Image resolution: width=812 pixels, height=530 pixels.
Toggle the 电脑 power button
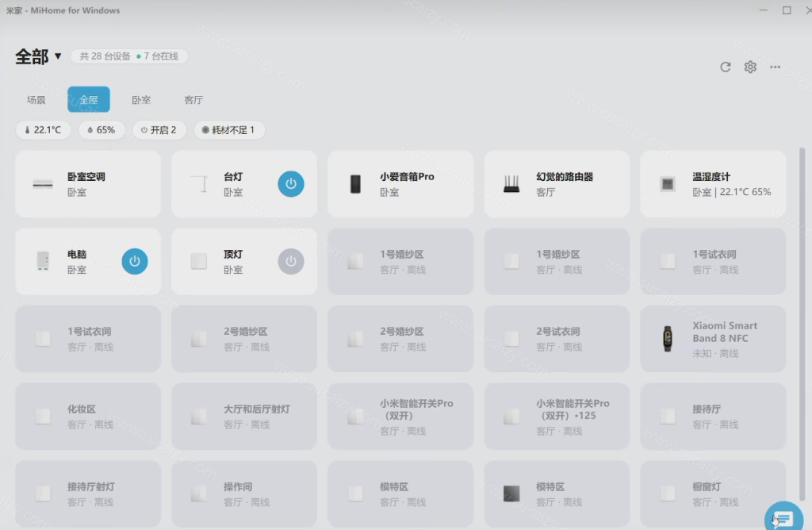point(135,261)
